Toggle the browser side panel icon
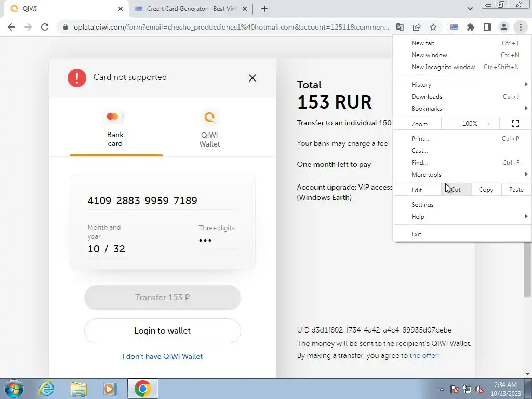532x399 pixels. tap(487, 27)
